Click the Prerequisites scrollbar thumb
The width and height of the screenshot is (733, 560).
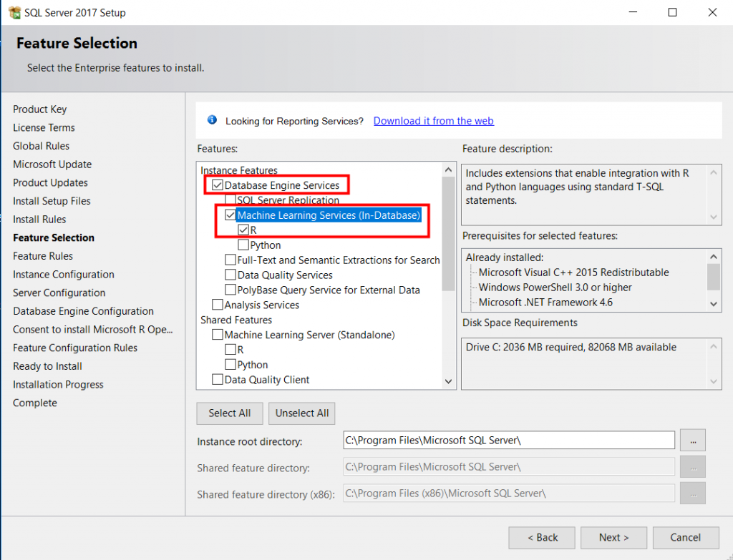pos(714,277)
